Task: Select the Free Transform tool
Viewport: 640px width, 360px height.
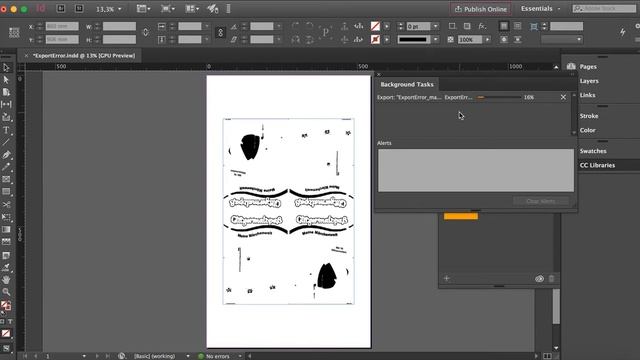Action: [6, 217]
